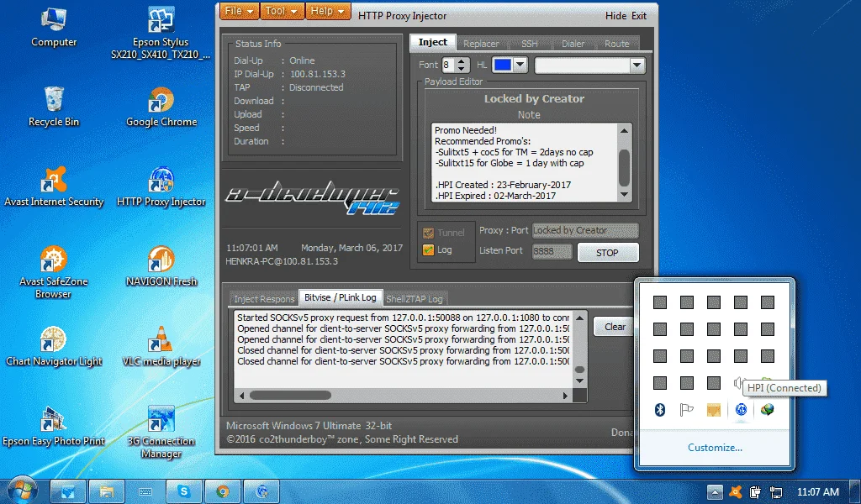Increase font size with up arrow
The width and height of the screenshot is (861, 504).
pos(462,61)
